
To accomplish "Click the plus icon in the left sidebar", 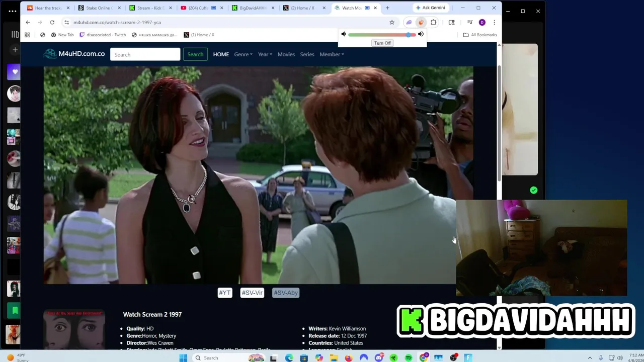I will click(15, 50).
